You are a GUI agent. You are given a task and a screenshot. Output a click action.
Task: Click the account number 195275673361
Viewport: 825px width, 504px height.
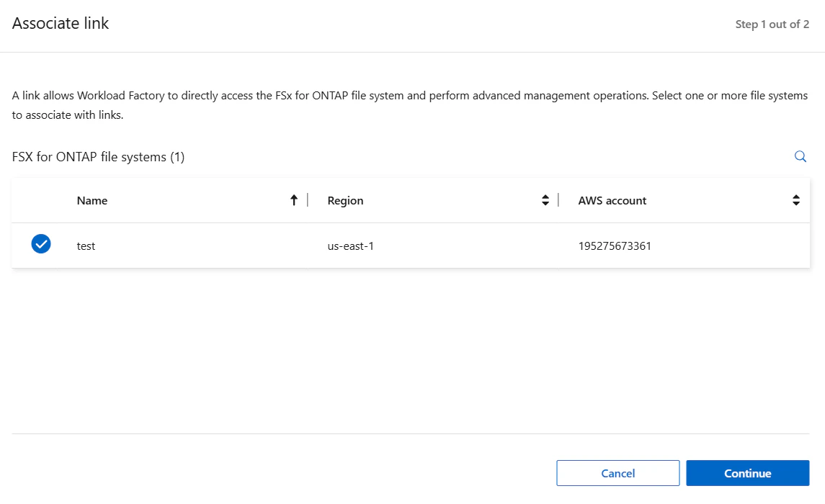pyautogui.click(x=615, y=246)
